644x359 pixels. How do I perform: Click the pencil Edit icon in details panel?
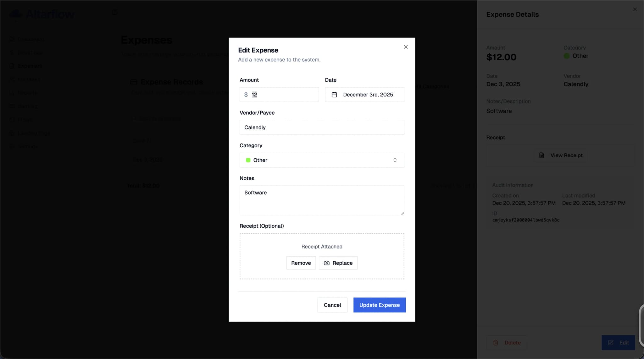tap(611, 343)
